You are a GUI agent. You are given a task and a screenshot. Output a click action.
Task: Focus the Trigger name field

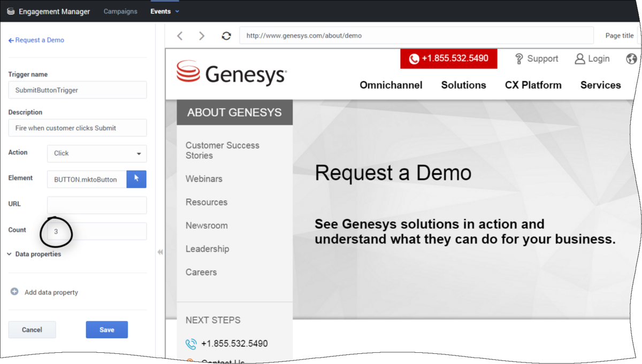point(78,90)
